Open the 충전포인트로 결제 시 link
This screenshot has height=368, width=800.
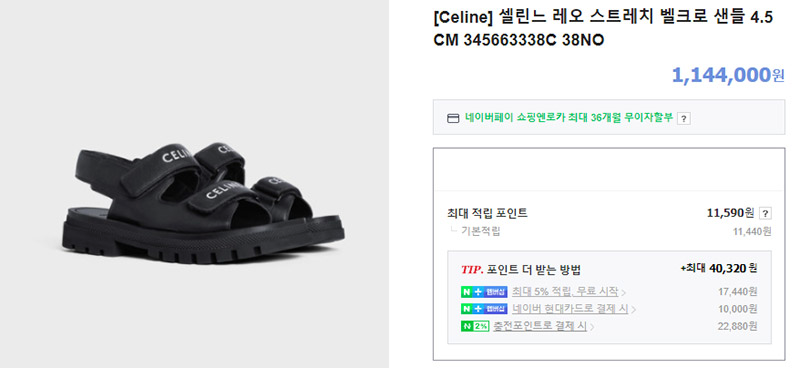(540, 326)
